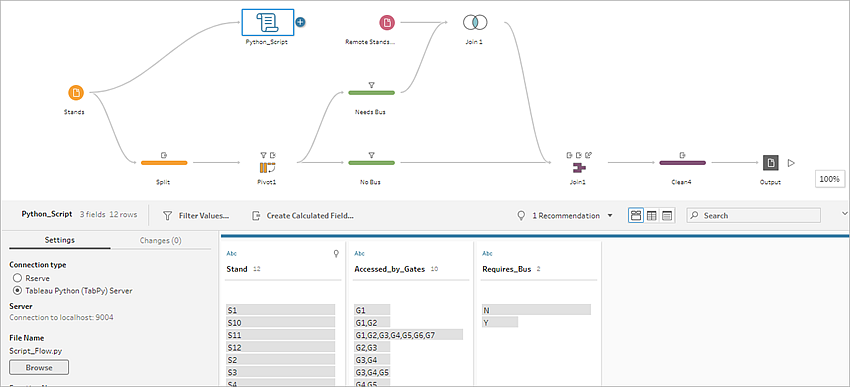The height and width of the screenshot is (387, 850).
Task: Switch to data grid view icon
Action: click(x=652, y=216)
